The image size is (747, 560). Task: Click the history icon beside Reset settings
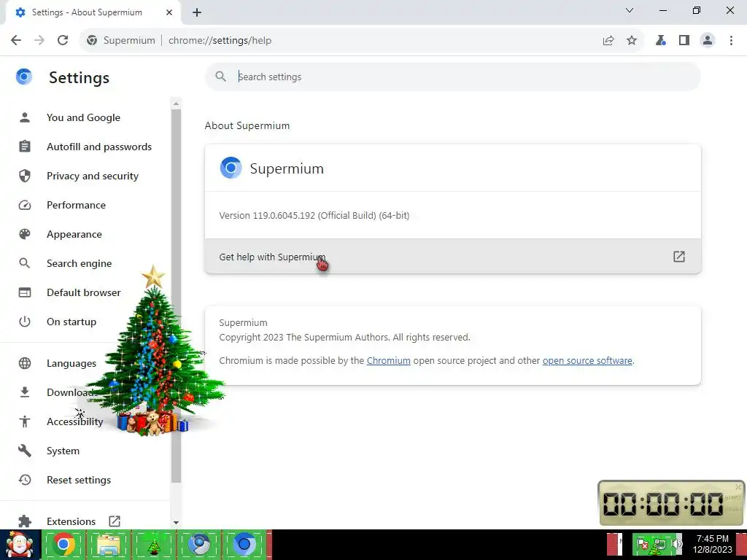point(25,480)
